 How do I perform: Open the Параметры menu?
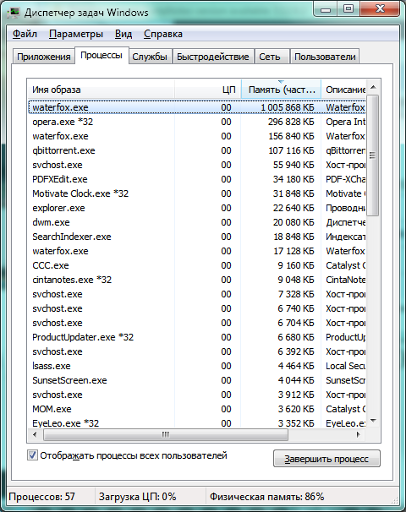coord(76,34)
